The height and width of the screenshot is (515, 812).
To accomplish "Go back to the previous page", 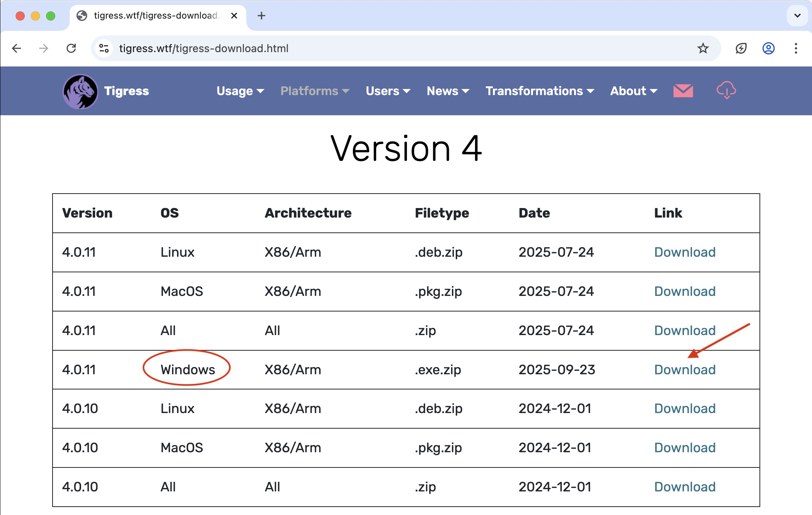I will [17, 48].
